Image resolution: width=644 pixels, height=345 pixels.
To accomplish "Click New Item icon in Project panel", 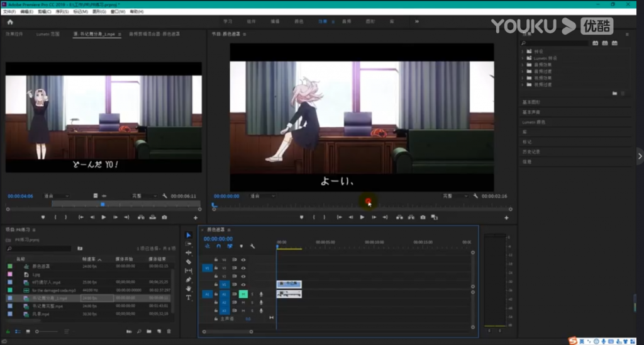I will tap(159, 331).
